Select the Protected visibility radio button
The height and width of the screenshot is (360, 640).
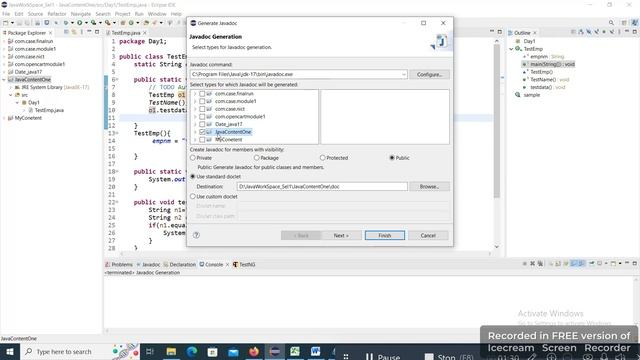click(x=322, y=158)
